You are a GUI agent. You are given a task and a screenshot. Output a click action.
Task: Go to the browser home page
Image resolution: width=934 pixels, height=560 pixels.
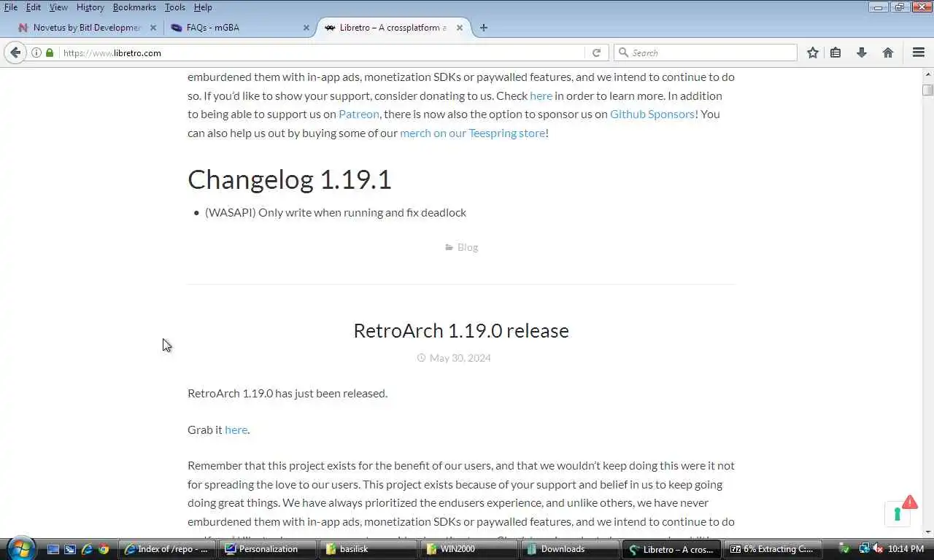[888, 52]
